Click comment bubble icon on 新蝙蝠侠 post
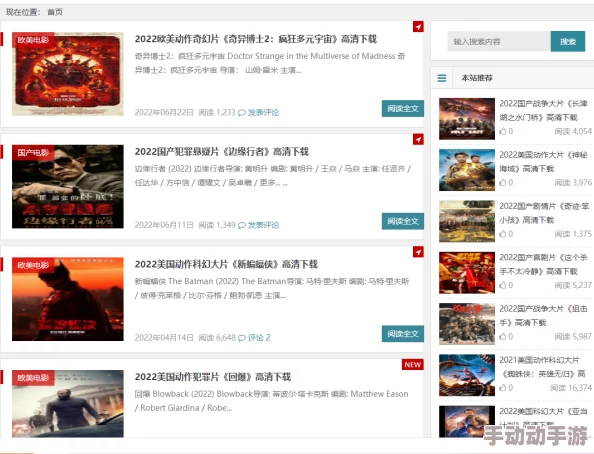 coord(242,338)
